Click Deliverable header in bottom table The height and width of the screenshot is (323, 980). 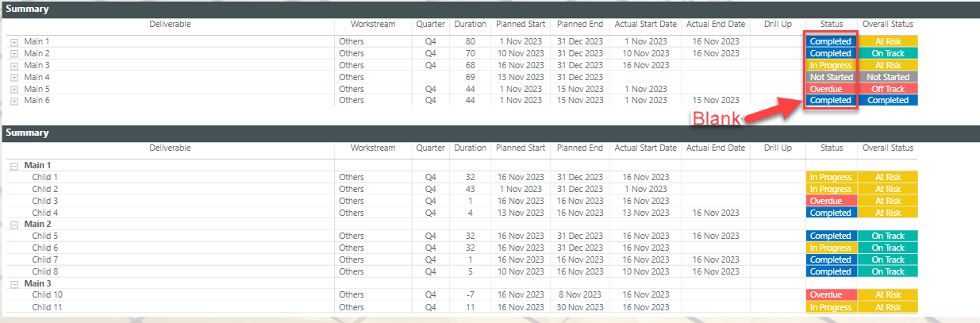tap(170, 148)
